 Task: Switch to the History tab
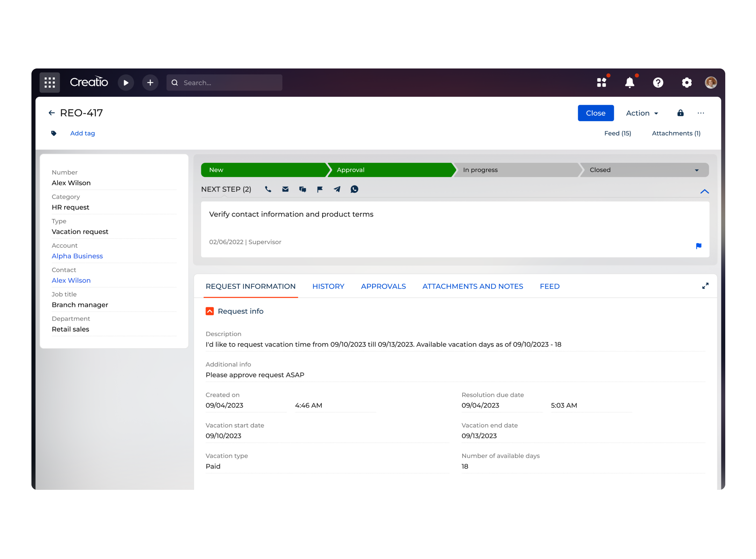(x=328, y=286)
